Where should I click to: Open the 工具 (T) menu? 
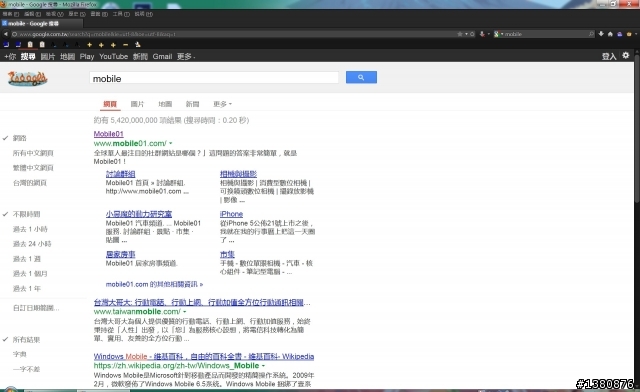pyautogui.click(x=121, y=14)
